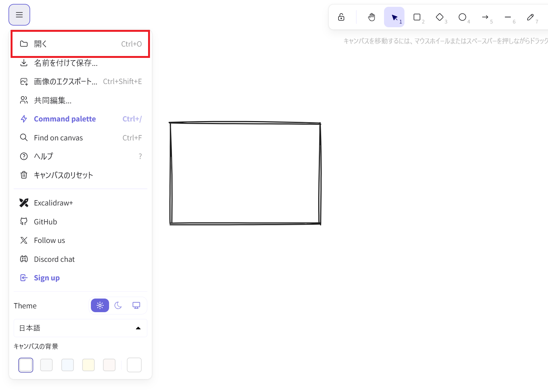Screen dimensions: 548x392
Task: Select the Diamond shape tool
Action: [x=440, y=17]
